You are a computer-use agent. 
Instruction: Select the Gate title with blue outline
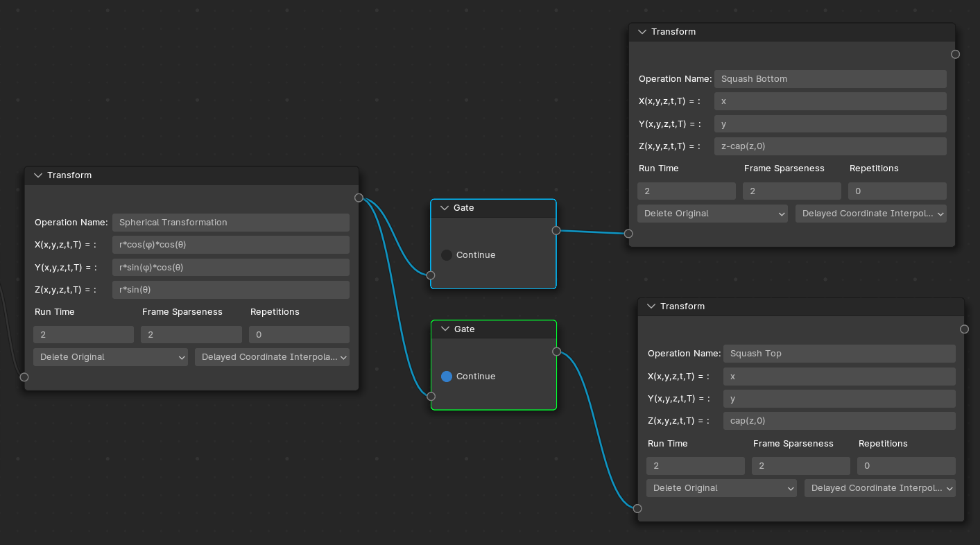464,208
